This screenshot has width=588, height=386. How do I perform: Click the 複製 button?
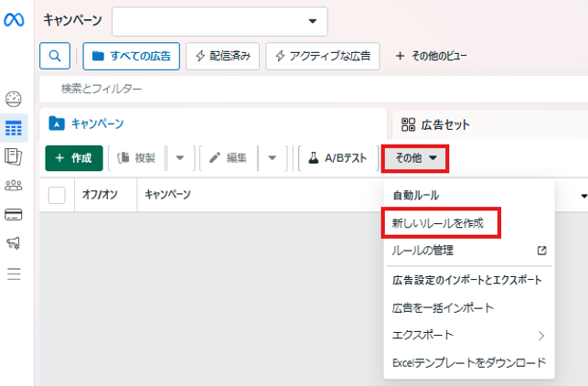[136, 158]
